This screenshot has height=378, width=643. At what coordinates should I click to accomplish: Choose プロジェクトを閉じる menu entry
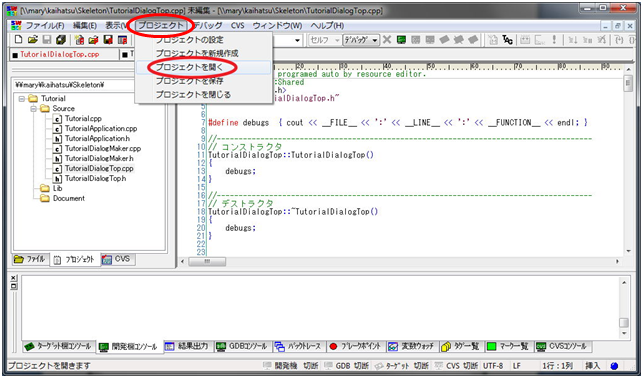(204, 95)
